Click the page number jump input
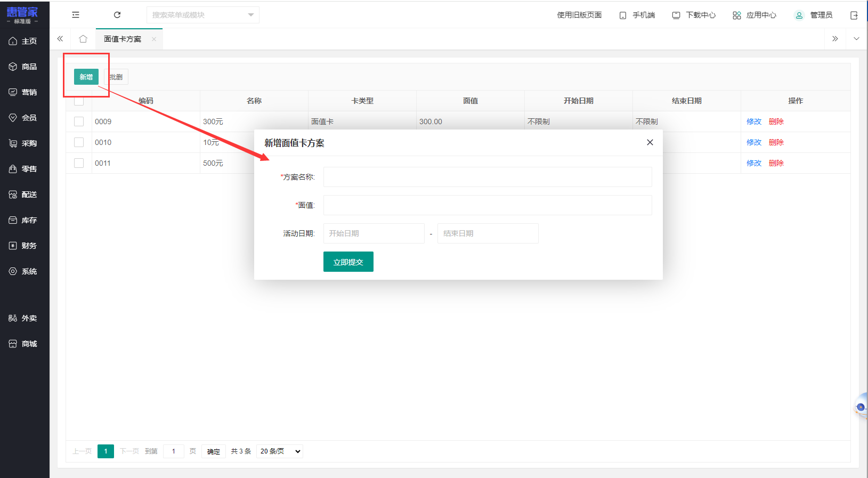868x478 pixels. point(174,451)
